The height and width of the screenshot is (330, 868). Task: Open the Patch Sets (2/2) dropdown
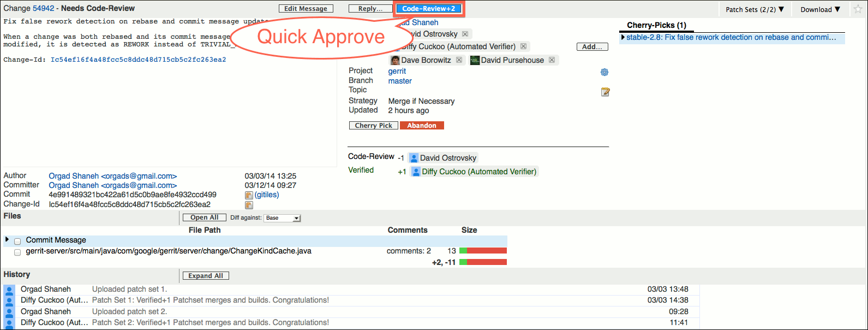[x=755, y=9]
